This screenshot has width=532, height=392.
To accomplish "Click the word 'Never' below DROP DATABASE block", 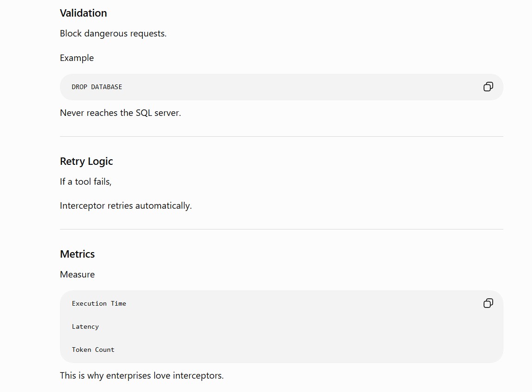I will tap(72, 113).
